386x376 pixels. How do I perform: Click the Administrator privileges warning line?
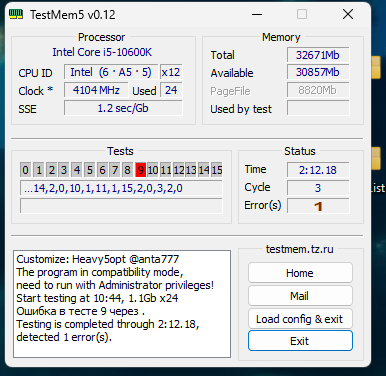pos(115,285)
